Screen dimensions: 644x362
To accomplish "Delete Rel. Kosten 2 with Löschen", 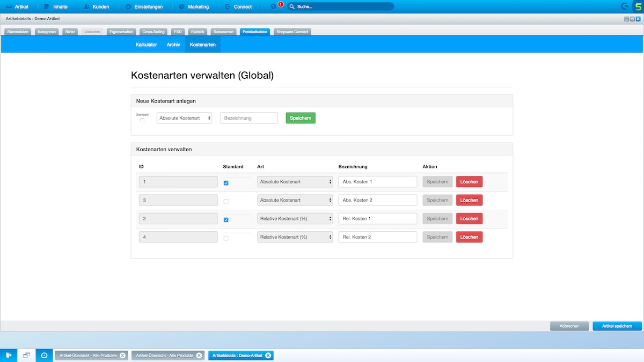I will click(469, 237).
